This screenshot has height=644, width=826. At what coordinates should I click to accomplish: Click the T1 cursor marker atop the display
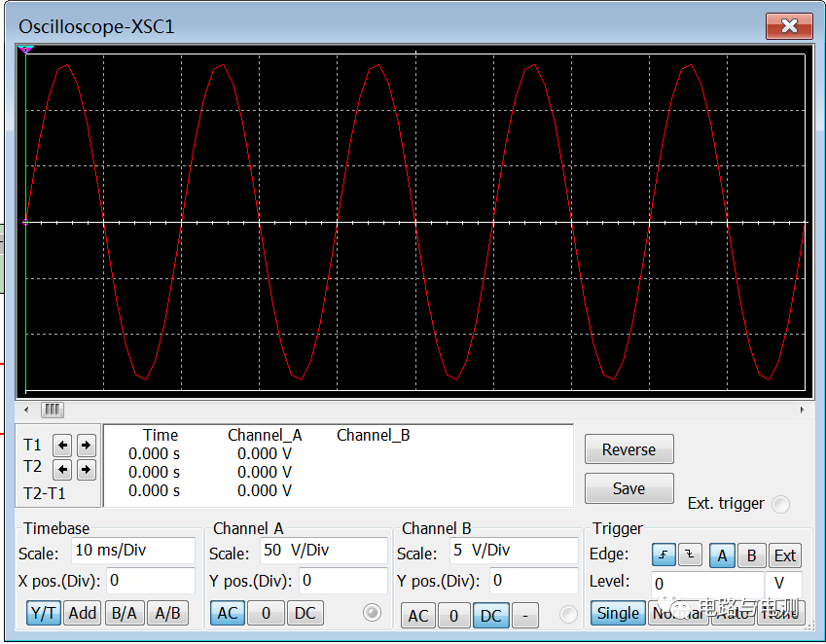tap(25, 50)
